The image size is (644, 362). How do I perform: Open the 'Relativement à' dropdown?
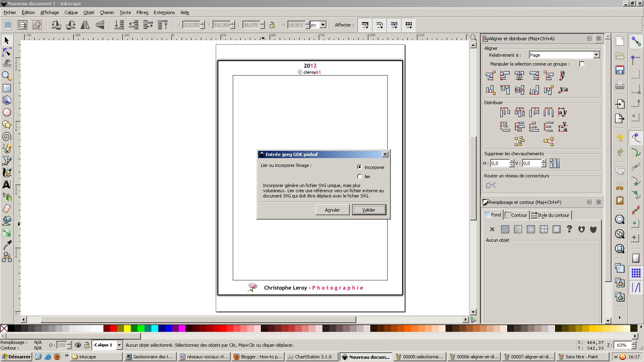(596, 55)
